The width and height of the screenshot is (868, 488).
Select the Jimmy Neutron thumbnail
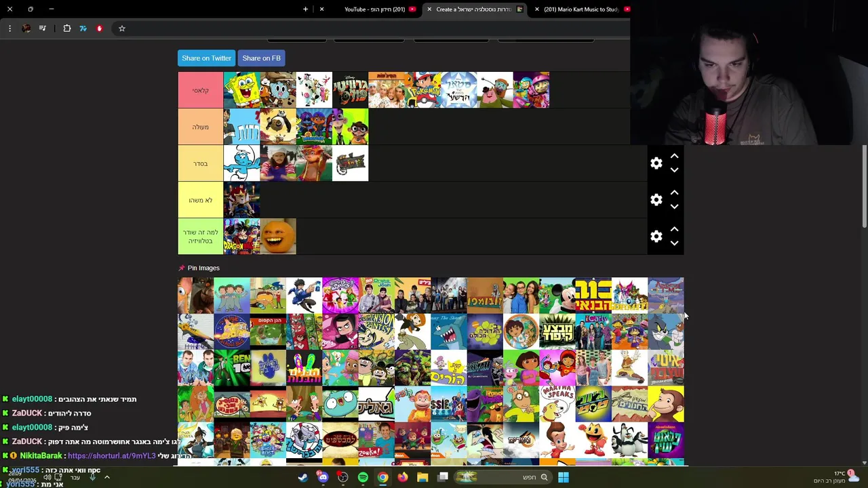557,440
